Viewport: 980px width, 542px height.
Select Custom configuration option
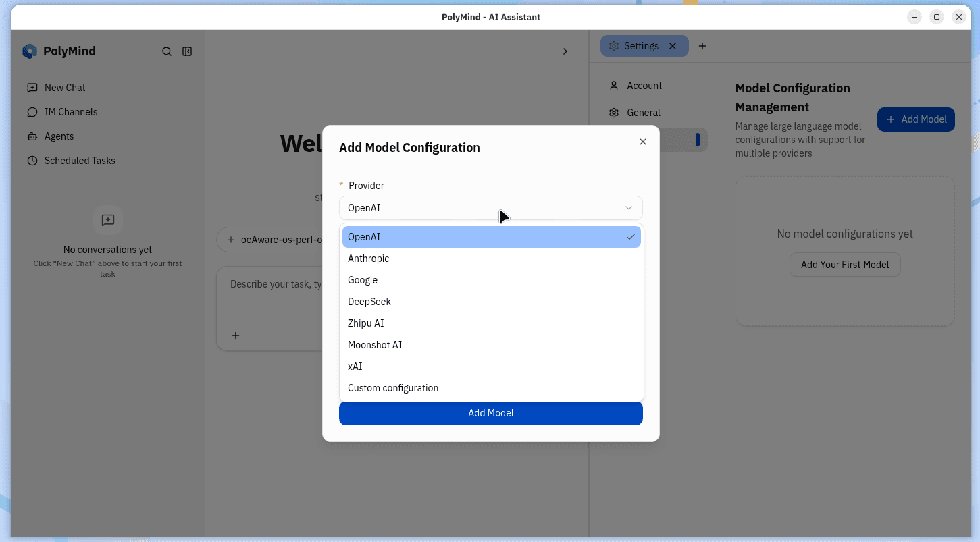[492, 388]
